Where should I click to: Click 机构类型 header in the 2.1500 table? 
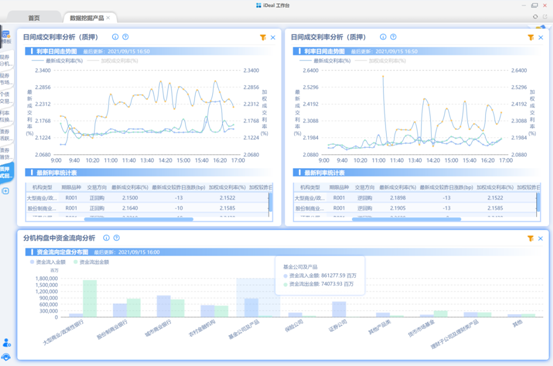pos(42,187)
